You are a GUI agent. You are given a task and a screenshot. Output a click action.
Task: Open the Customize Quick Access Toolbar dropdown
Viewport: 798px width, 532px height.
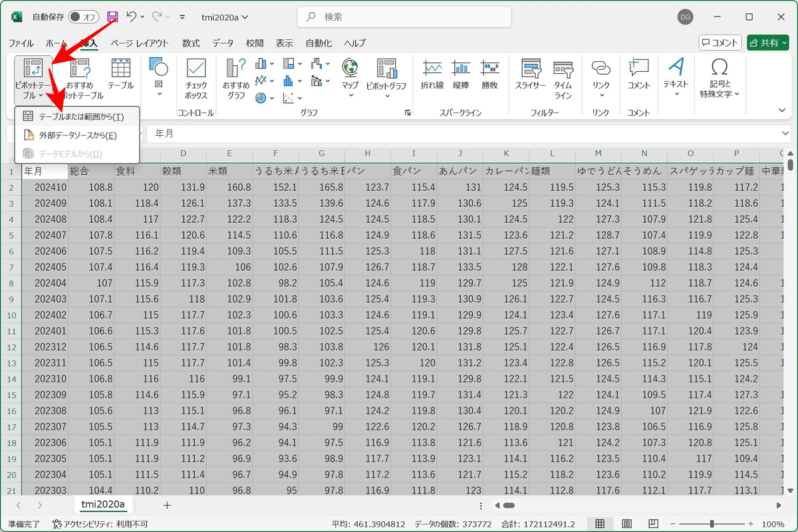coord(183,17)
